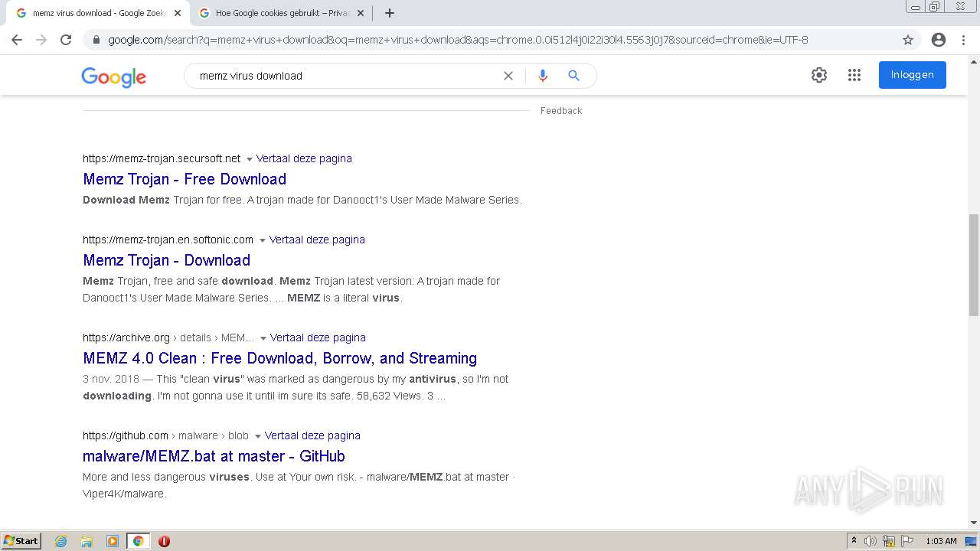Switch to Hoe Google cookies gebruikt tab
Viewport: 980px width, 551px height.
[x=282, y=13]
